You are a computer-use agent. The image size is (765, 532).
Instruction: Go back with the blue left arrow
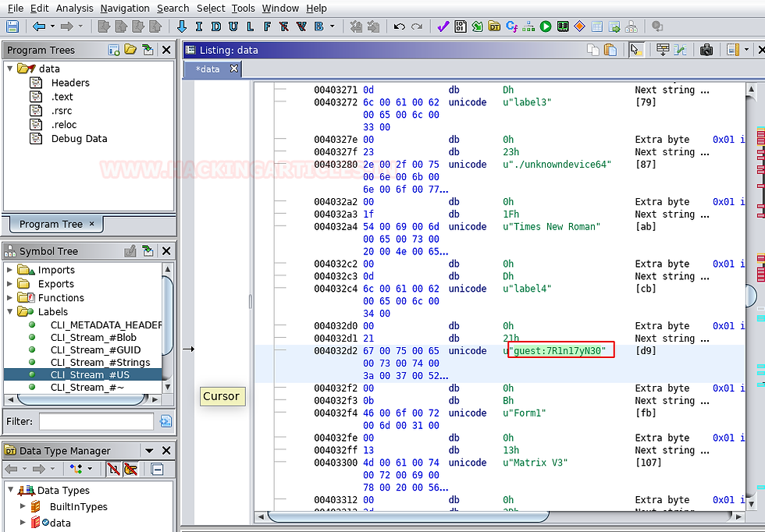coord(38,27)
